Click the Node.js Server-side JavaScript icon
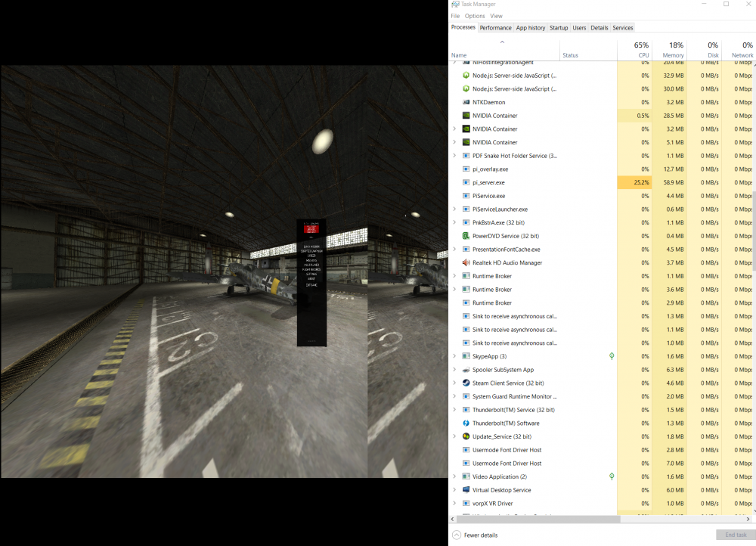 click(x=465, y=75)
